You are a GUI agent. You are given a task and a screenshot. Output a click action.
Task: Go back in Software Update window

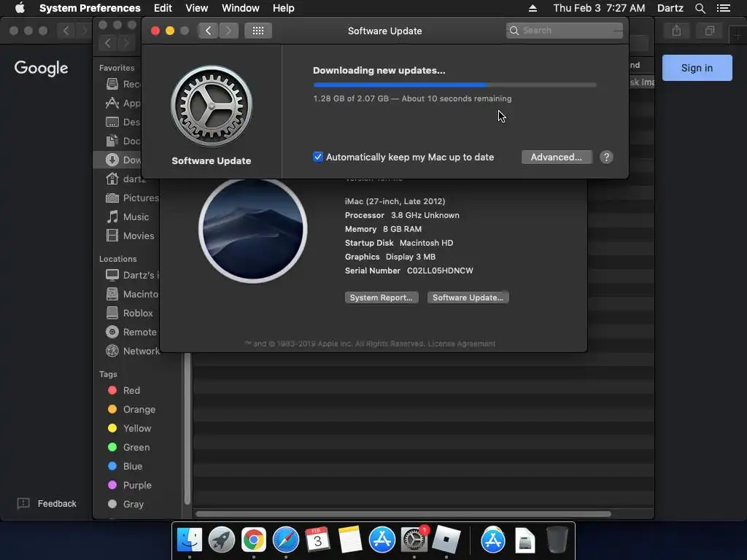coord(208,31)
